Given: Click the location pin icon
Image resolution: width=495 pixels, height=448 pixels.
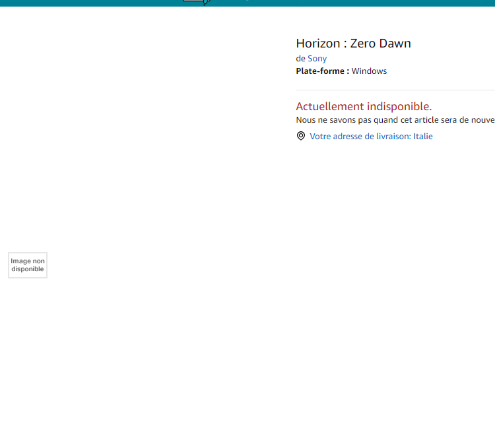Looking at the screenshot, I should (301, 136).
